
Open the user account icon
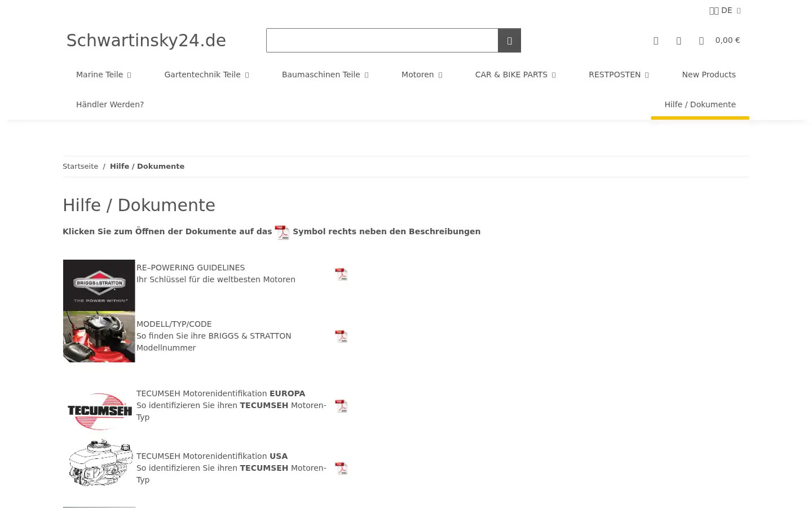point(656,41)
